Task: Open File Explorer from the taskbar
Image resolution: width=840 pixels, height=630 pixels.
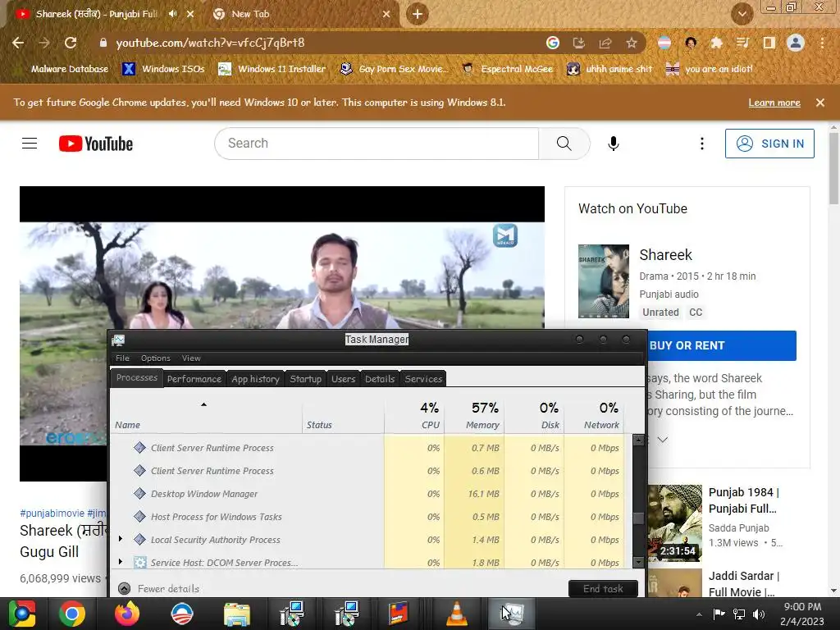Action: pyautogui.click(x=237, y=614)
